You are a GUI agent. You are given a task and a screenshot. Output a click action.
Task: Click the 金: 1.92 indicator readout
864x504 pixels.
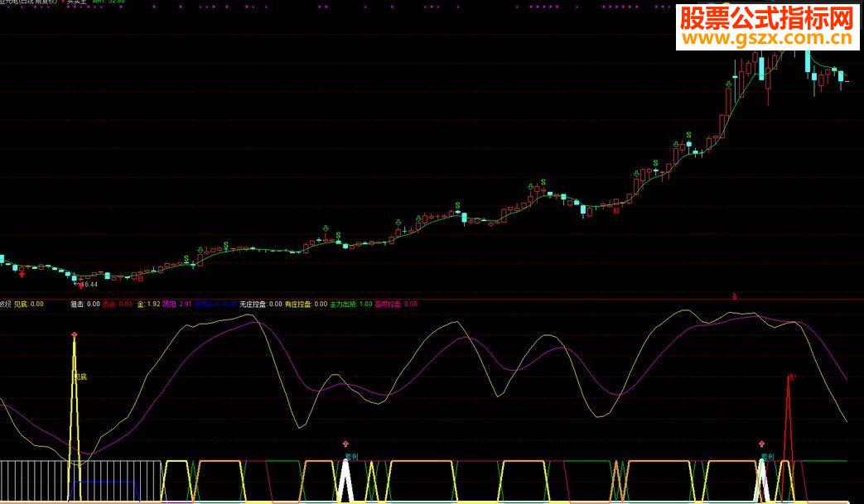148,304
